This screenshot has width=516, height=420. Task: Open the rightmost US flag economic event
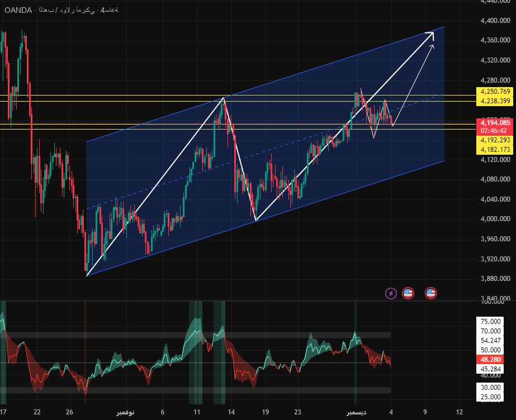pos(430,293)
